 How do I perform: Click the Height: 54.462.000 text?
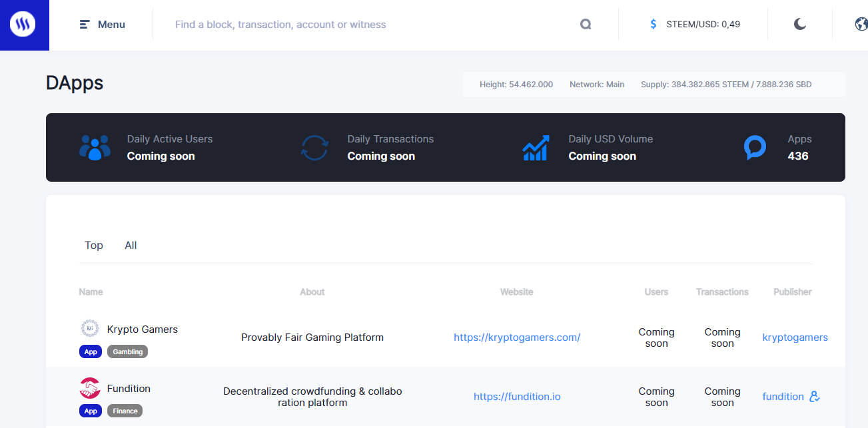tap(516, 85)
